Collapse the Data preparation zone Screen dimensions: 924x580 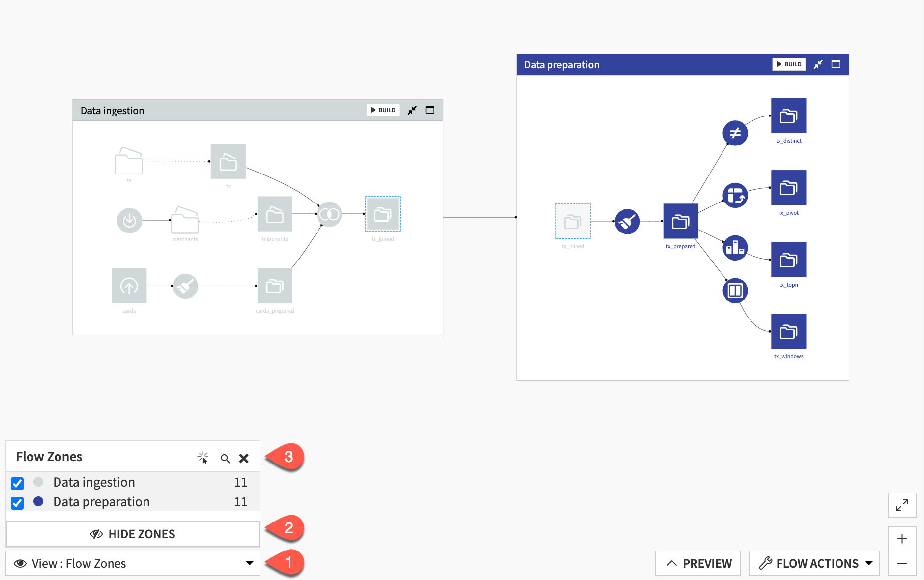[x=818, y=64]
